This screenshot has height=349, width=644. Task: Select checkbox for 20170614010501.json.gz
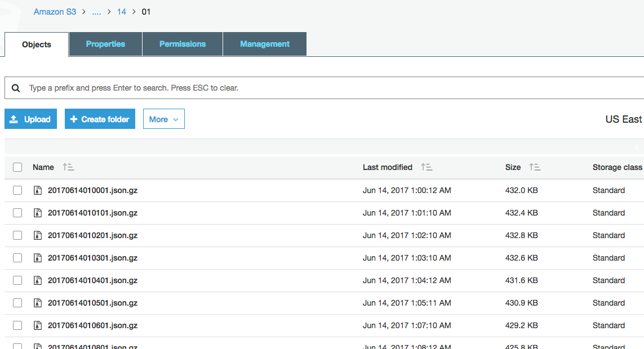coord(17,303)
